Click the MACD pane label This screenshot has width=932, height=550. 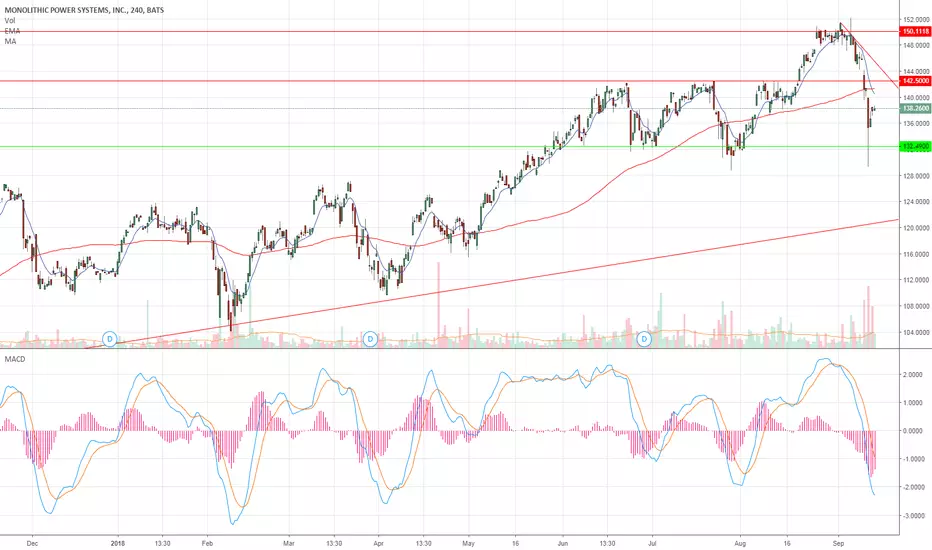(x=15, y=359)
